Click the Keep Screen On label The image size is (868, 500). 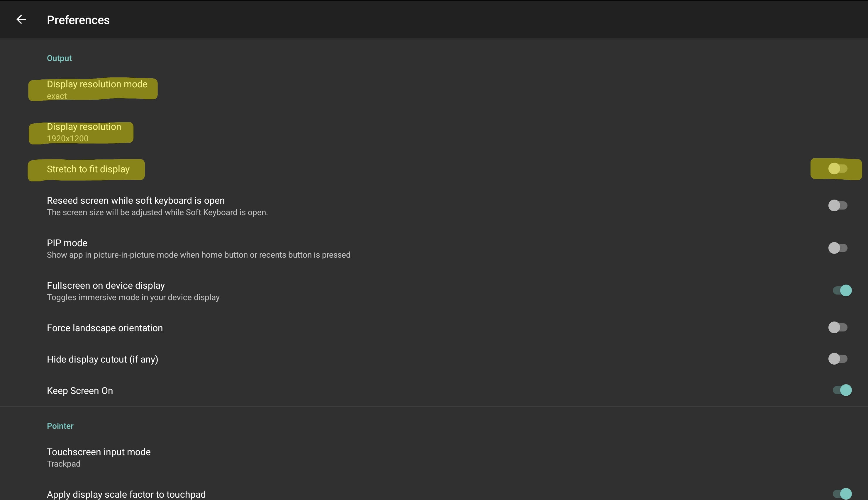(80, 391)
